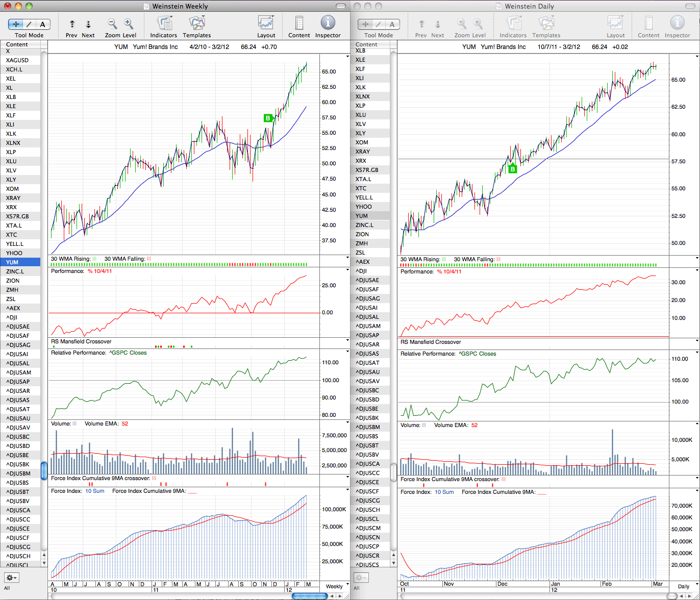700x600 pixels.
Task: Select ZSL in daily content list
Action: (x=370, y=253)
